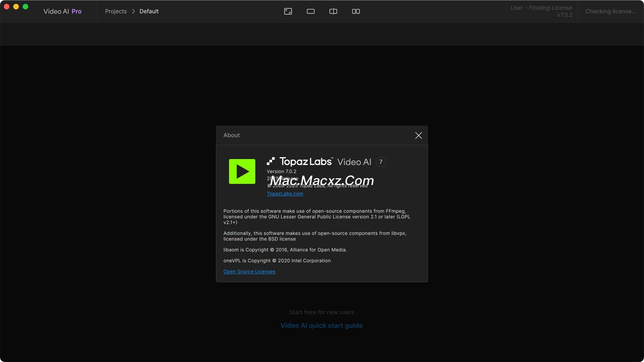Select the Default project breadcrumb

click(149, 11)
